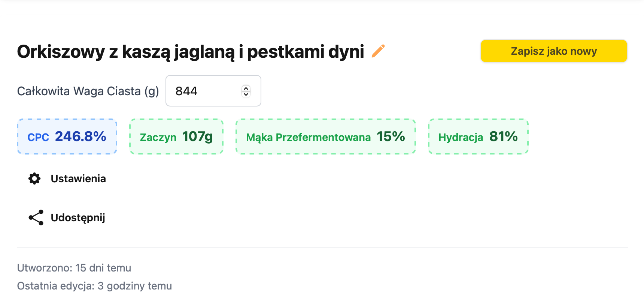Viewport: 644px width, 306px height.
Task: Open the Ustawienia settings item
Action: tap(67, 178)
